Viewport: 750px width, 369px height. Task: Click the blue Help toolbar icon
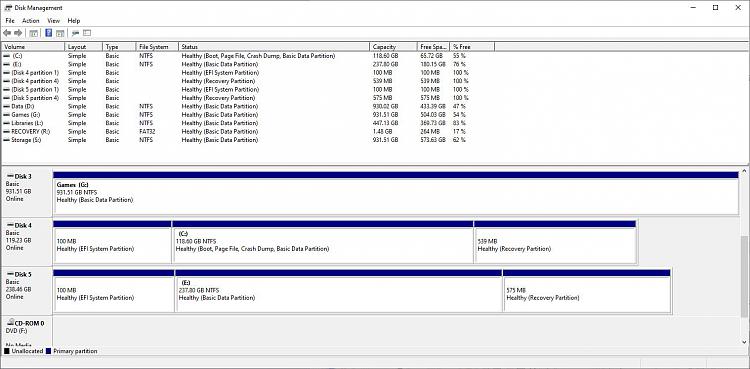(48, 33)
